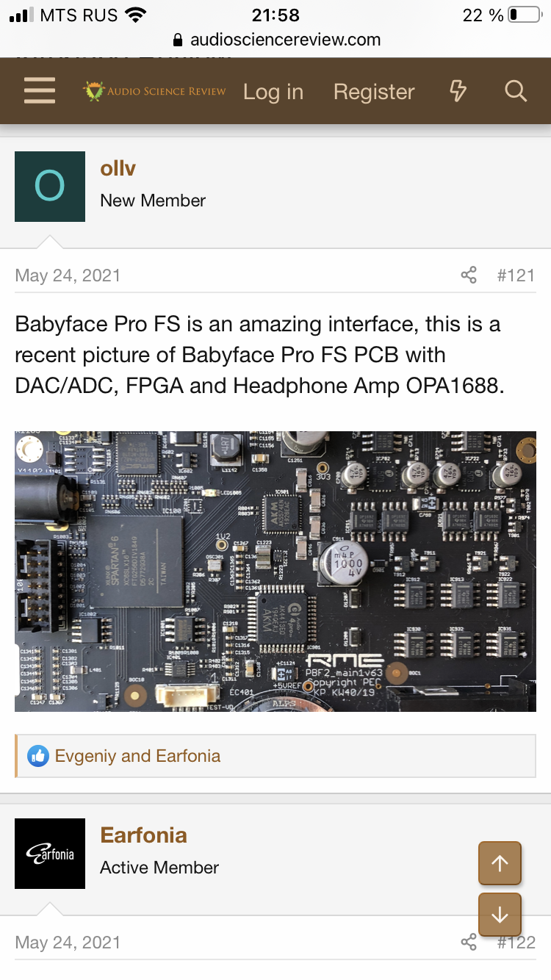Jump to bottom with down arrow button

pos(500,915)
